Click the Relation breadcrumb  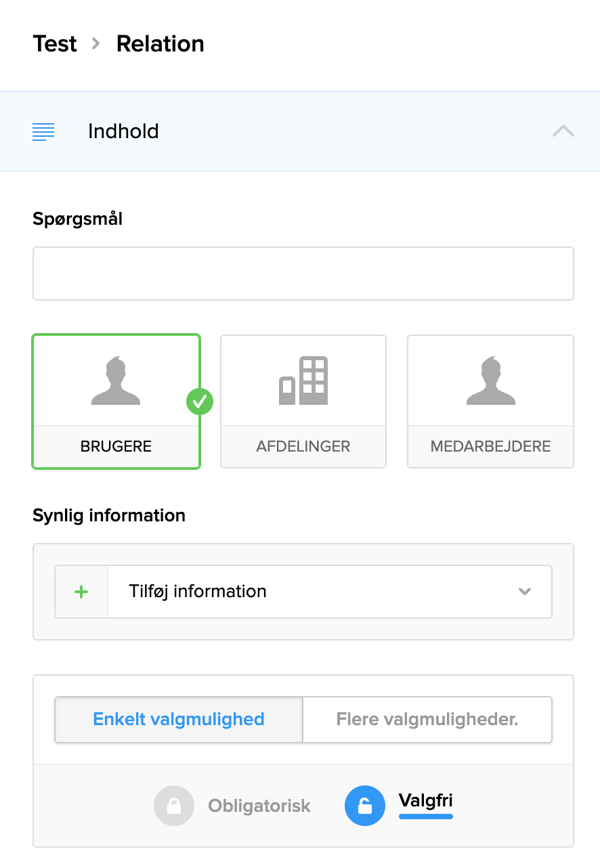tap(160, 43)
